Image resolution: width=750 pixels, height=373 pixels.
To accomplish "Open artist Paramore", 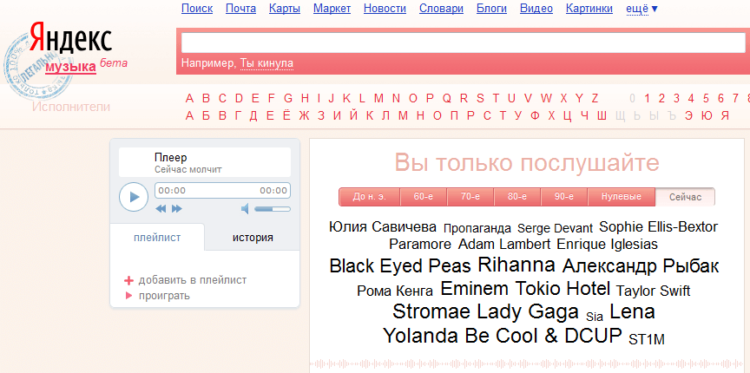I will (x=420, y=244).
